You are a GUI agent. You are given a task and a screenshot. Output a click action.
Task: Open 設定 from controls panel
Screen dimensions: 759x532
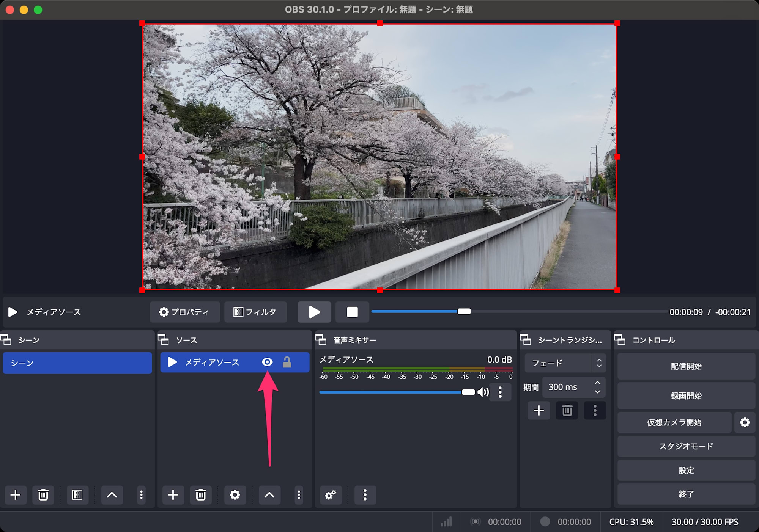(x=686, y=471)
